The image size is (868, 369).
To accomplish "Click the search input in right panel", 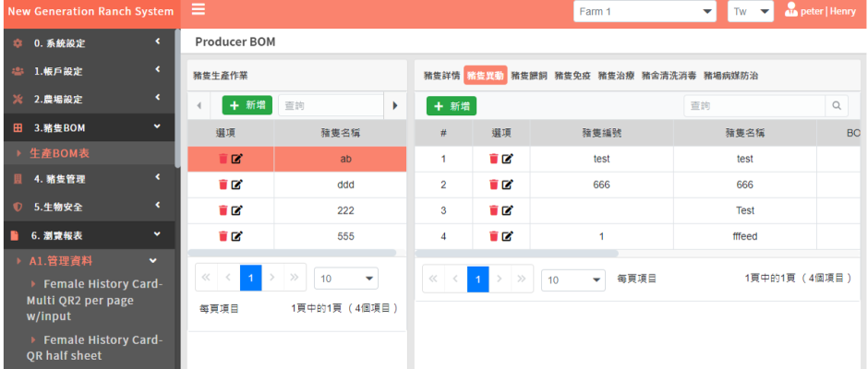I will click(x=753, y=106).
